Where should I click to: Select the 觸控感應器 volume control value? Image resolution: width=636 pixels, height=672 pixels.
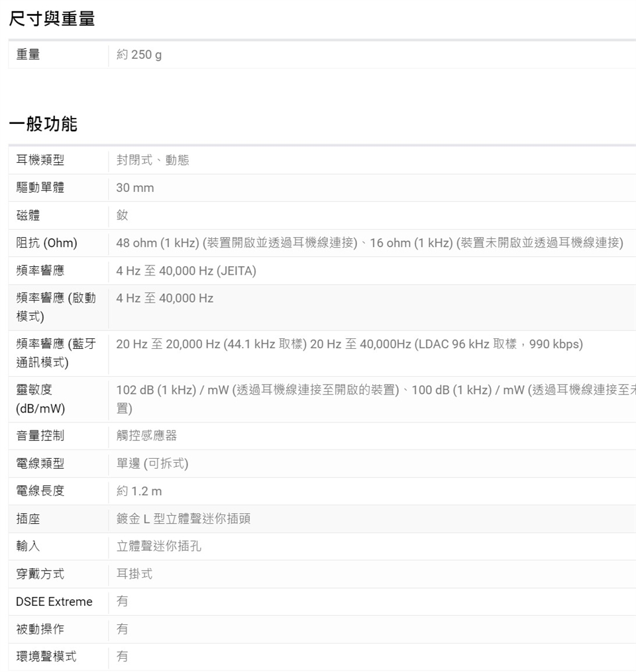pyautogui.click(x=146, y=436)
